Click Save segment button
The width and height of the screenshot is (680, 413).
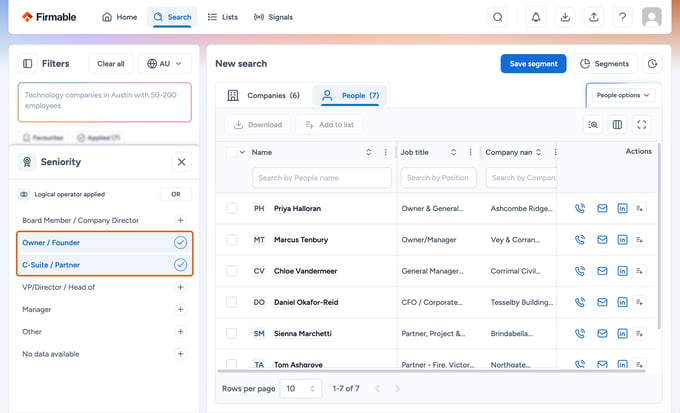[533, 64]
